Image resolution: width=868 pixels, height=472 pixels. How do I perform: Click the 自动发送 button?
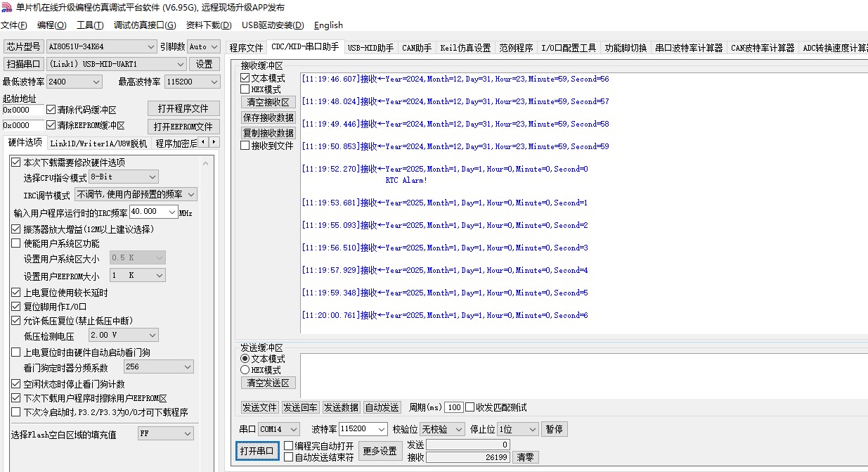point(382,407)
